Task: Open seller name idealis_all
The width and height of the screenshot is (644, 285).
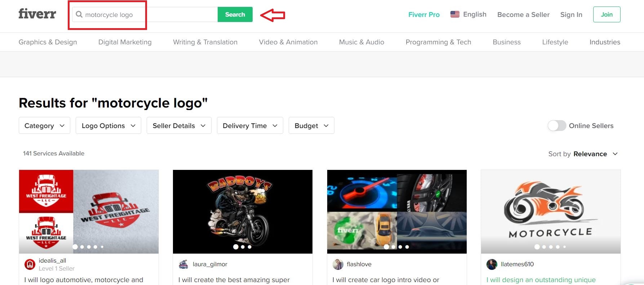Action: pos(52,260)
